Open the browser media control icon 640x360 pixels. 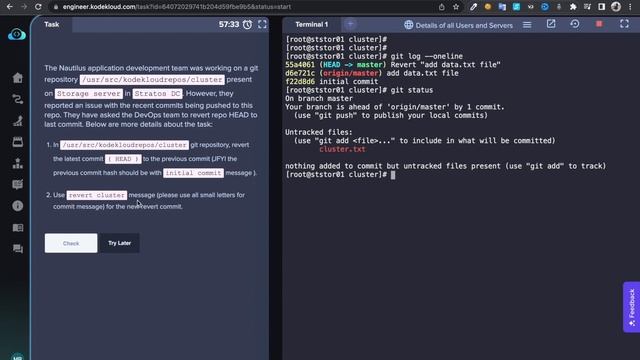click(x=587, y=7)
